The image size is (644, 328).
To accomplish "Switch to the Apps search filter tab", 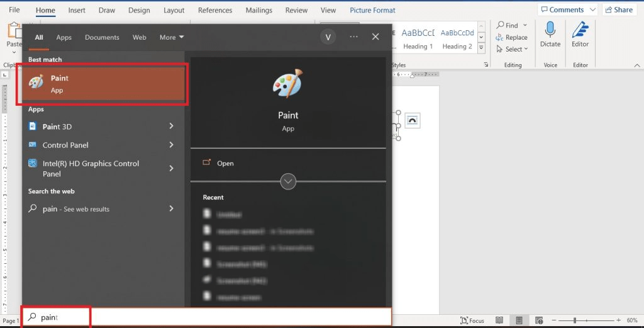I will tap(64, 37).
